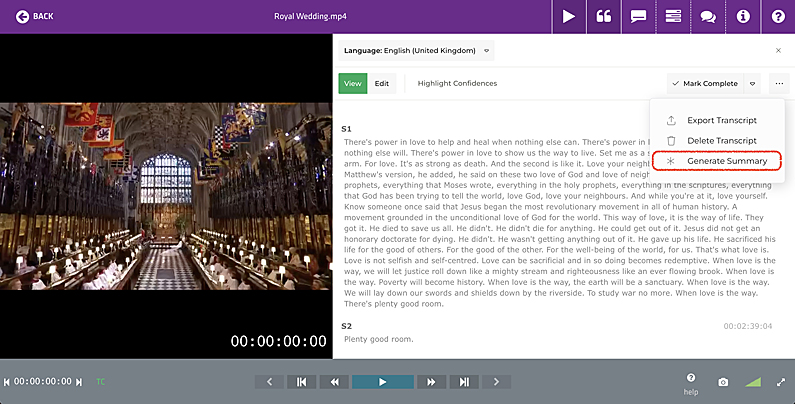Click the Royal Wedding.mp4 title
The width and height of the screenshot is (795, 404).
(x=310, y=16)
